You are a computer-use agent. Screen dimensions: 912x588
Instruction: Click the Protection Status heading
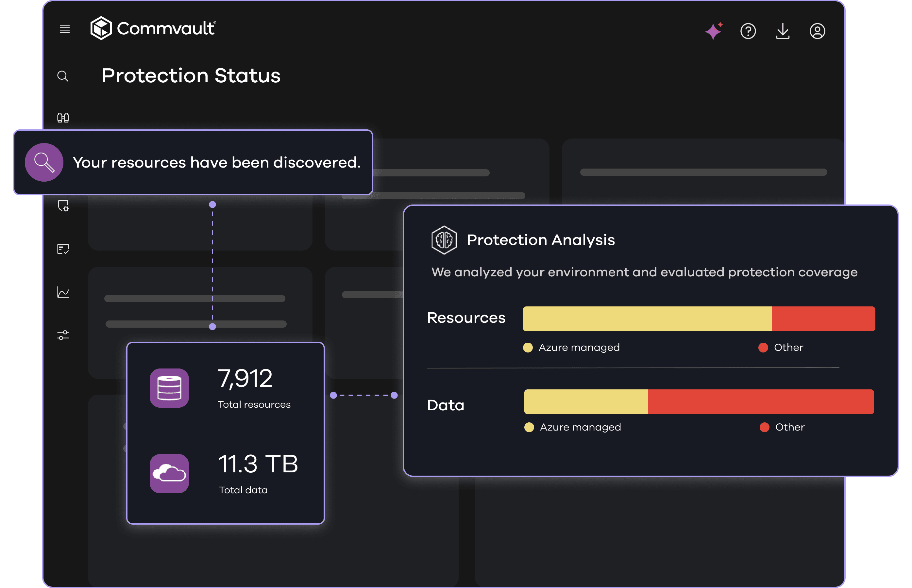(x=191, y=75)
